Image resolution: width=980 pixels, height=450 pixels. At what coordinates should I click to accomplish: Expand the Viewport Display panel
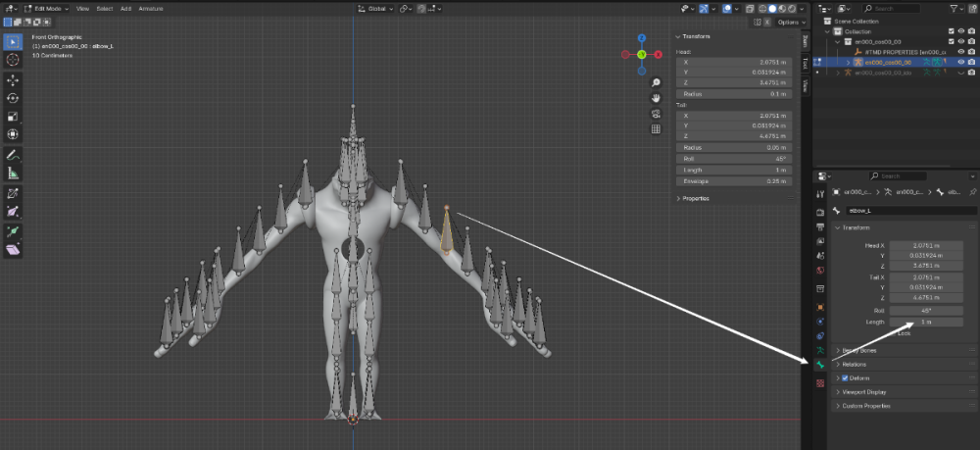click(839, 392)
